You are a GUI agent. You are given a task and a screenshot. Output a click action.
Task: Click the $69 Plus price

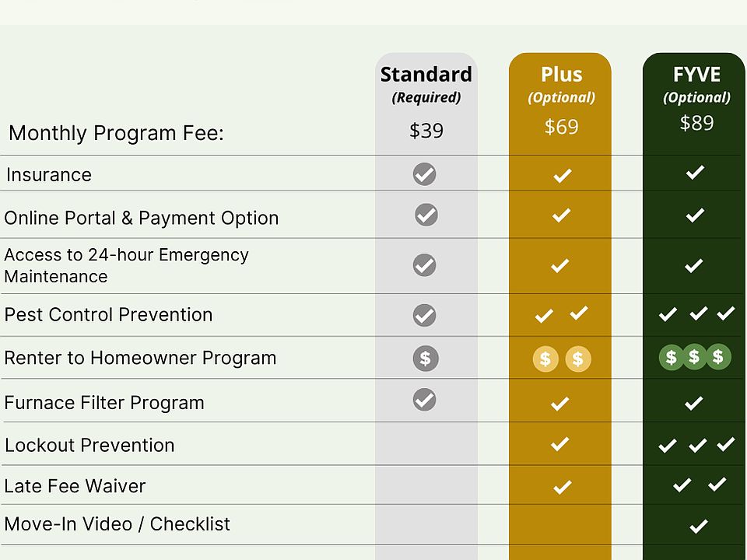point(561,127)
